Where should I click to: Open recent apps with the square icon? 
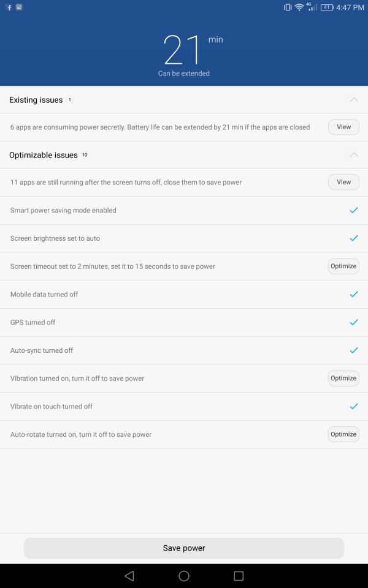[239, 576]
